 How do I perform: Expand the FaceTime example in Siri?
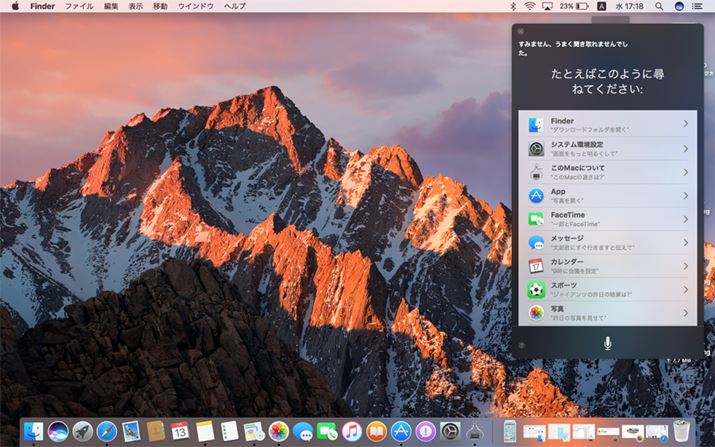coord(685,219)
